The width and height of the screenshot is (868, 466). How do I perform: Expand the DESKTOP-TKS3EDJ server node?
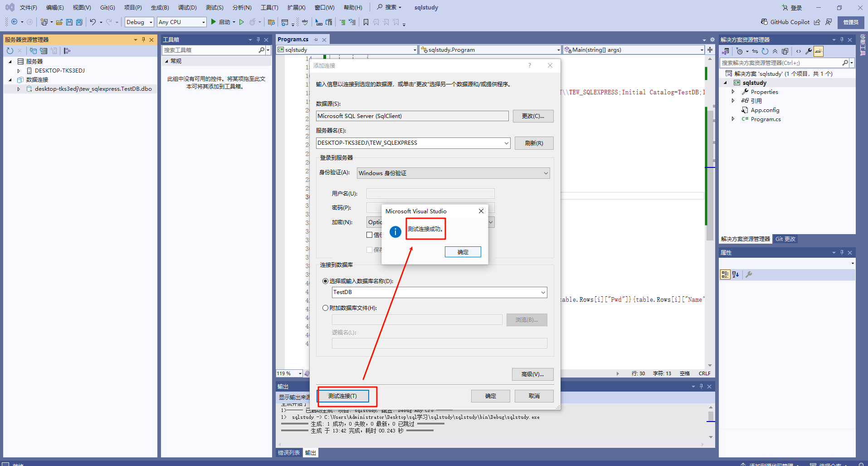(19, 71)
